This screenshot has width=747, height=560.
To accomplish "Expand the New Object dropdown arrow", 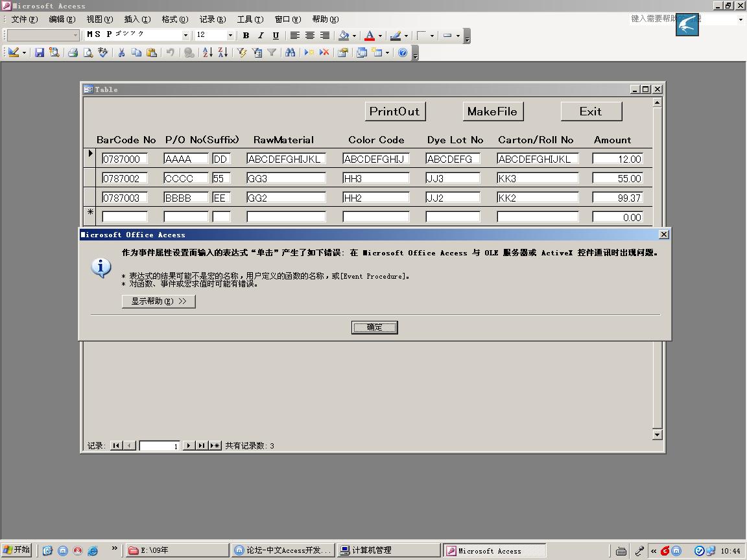I will click(387, 52).
